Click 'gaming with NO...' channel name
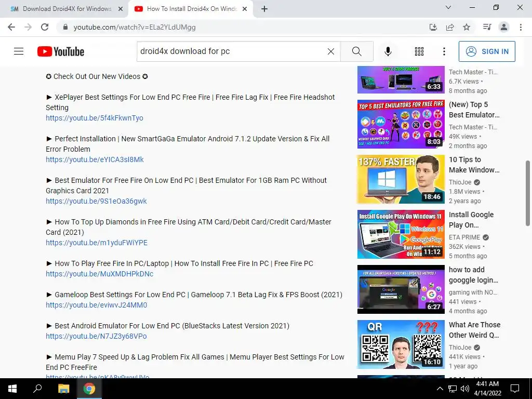 473,292
